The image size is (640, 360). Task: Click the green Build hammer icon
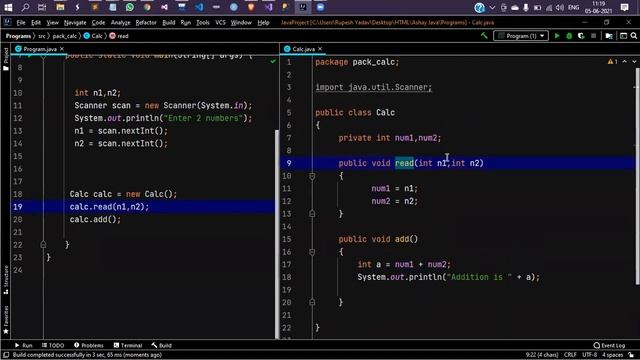click(x=484, y=36)
